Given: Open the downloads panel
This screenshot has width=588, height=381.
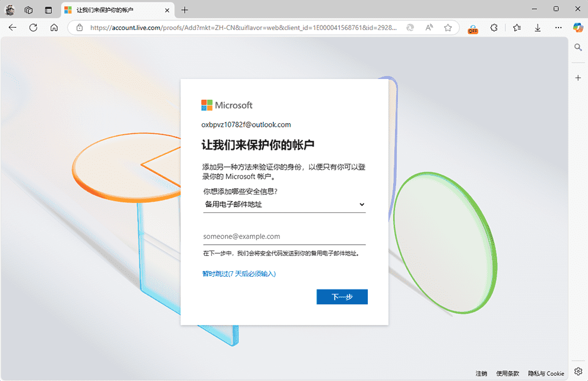Looking at the screenshot, I should coord(537,27).
